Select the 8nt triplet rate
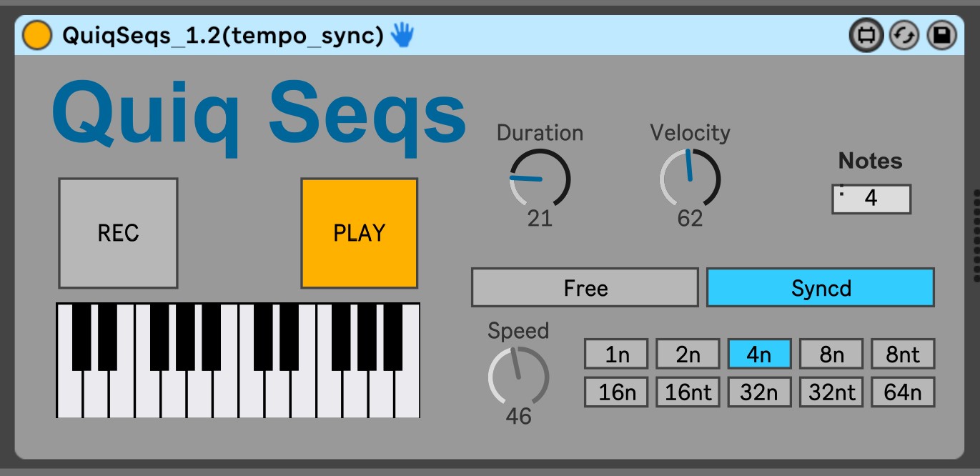 [x=902, y=354]
